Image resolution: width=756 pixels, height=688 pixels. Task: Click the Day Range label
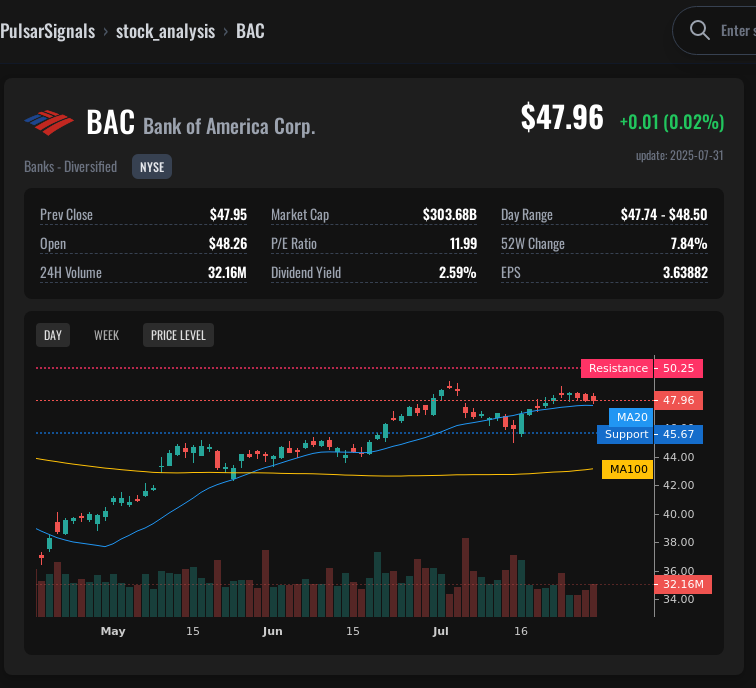(x=527, y=215)
